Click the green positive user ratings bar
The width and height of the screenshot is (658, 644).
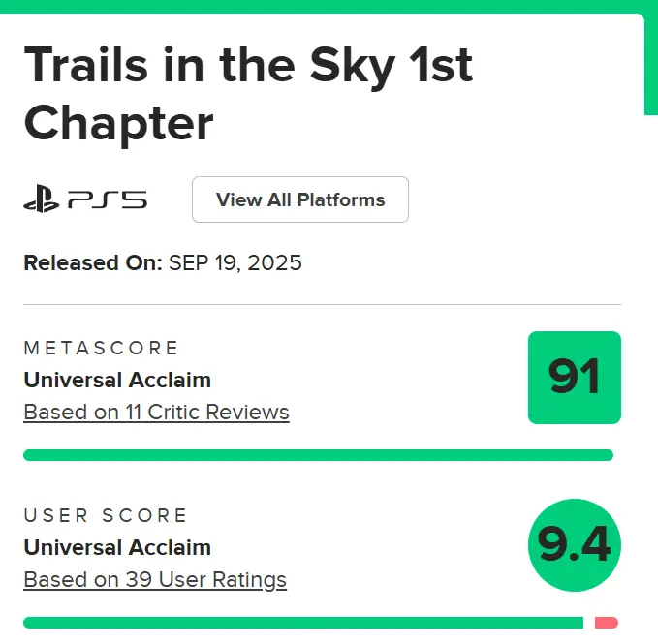coord(303,623)
